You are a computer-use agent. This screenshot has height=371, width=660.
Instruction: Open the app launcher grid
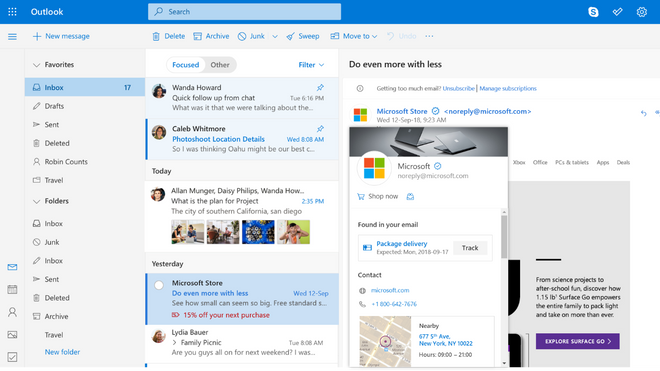pos(12,12)
